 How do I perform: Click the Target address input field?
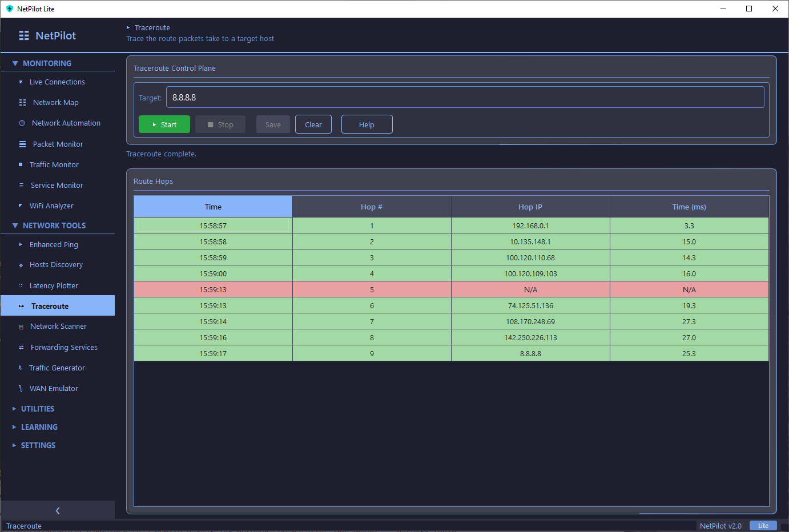465,98
